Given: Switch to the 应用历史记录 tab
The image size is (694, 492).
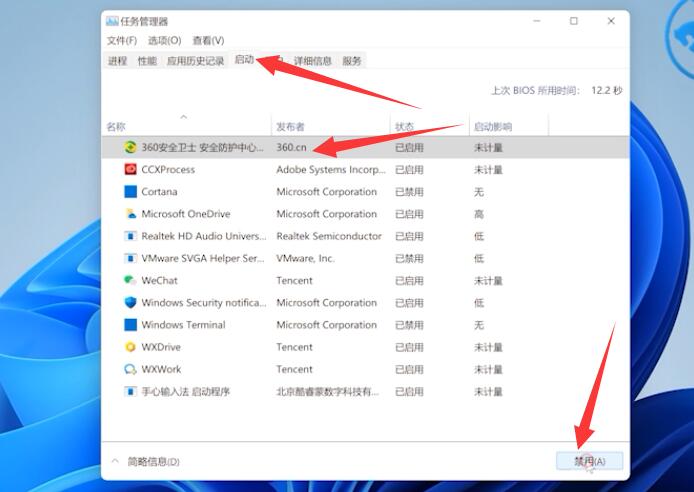Looking at the screenshot, I should coord(195,61).
